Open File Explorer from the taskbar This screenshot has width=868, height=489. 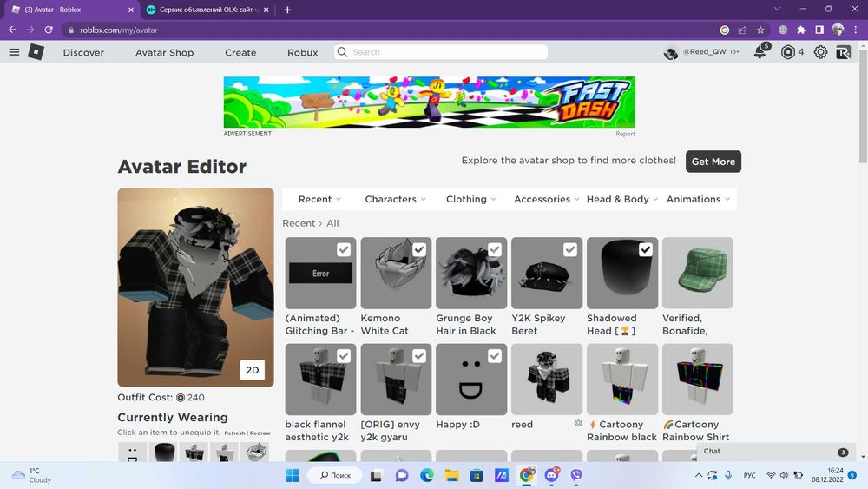451,475
